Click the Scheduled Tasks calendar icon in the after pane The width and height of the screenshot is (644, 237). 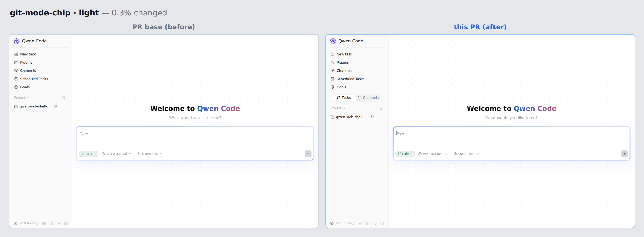click(x=333, y=79)
